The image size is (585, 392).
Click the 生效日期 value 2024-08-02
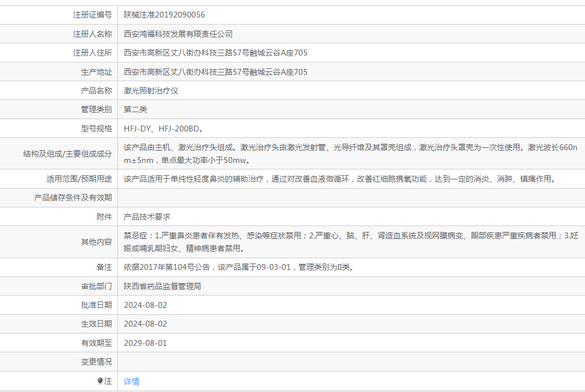(146, 324)
